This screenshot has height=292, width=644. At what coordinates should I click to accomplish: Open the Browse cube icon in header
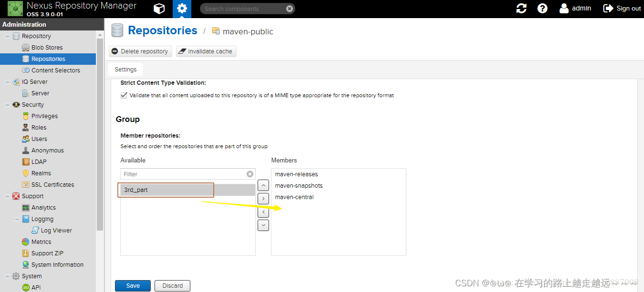[x=159, y=9]
